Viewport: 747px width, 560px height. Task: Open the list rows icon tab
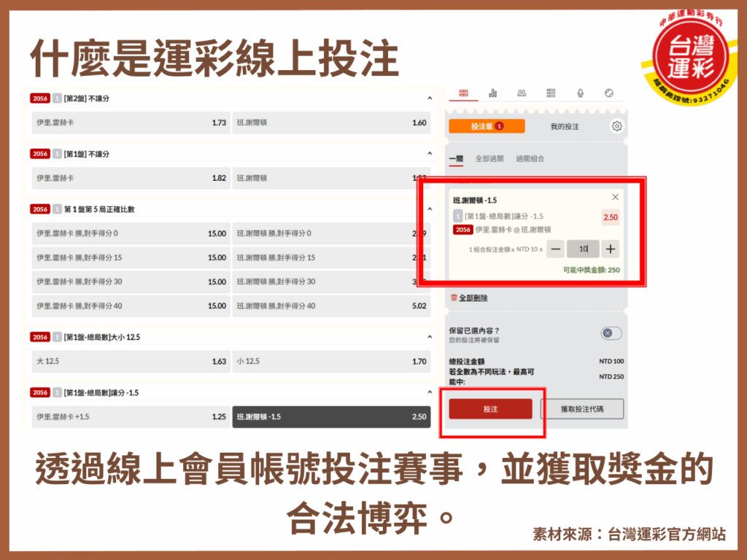point(551,93)
